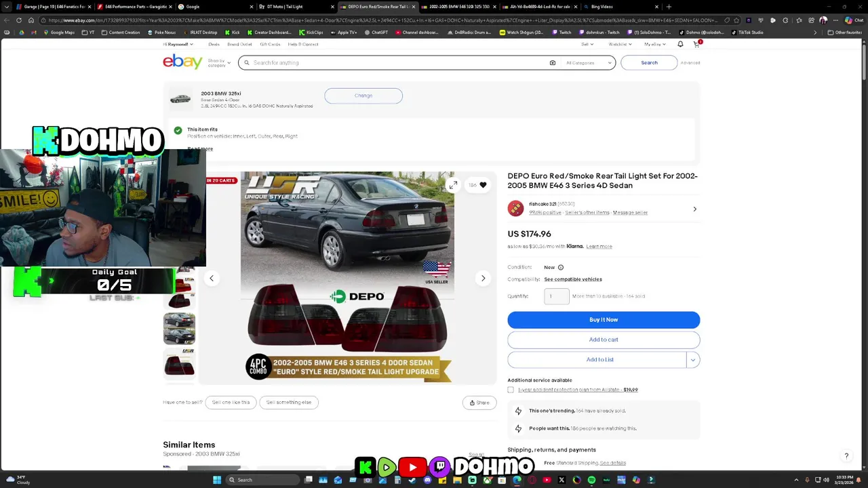Click the Buy It Now button
This screenshot has width=868, height=488.
coord(604,320)
